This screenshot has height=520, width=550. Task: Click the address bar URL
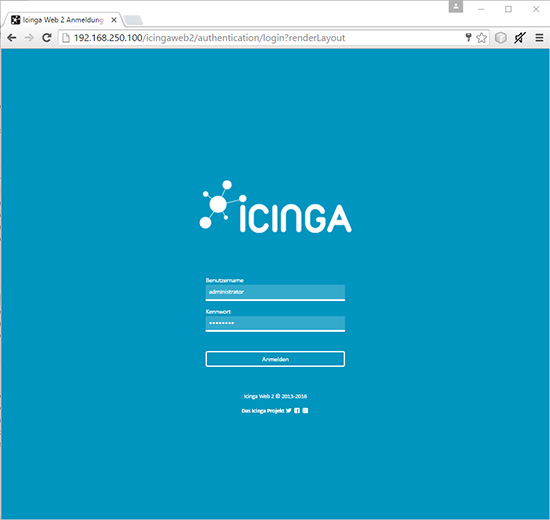209,38
